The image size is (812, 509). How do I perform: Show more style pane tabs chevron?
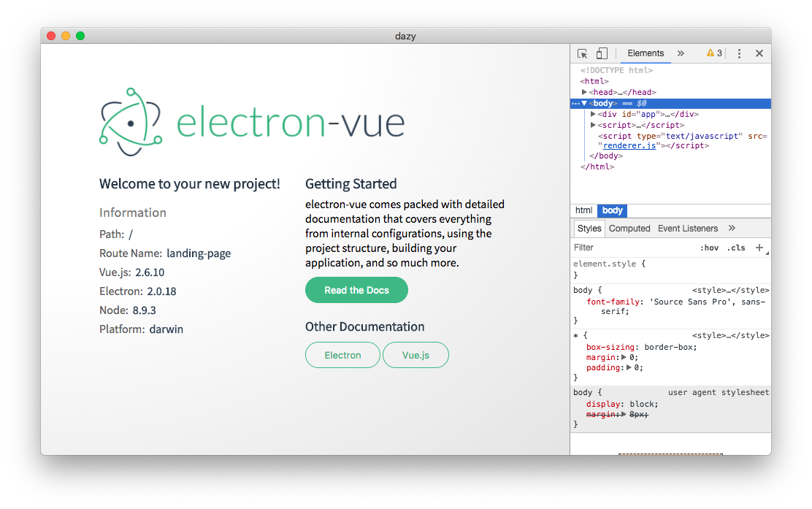pos(732,228)
